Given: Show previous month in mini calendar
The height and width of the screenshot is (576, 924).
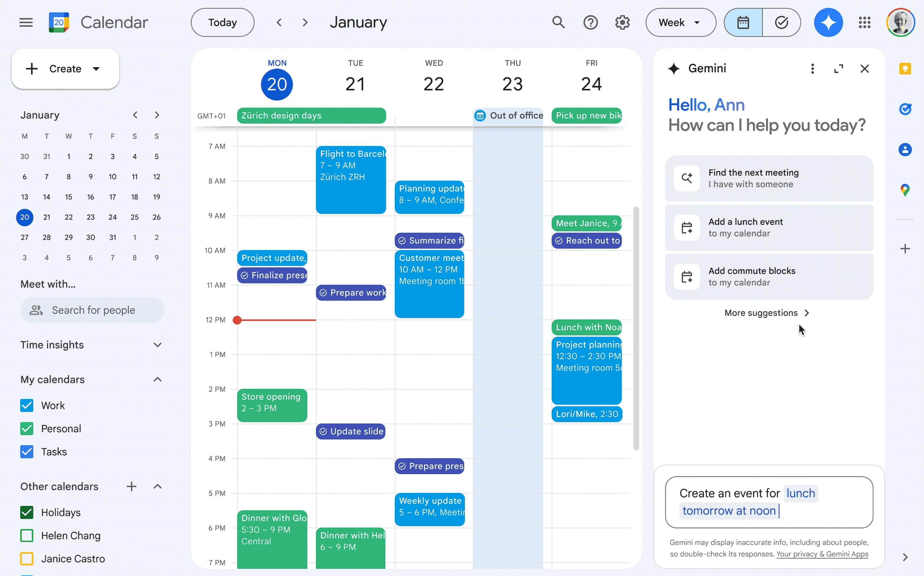Looking at the screenshot, I should tap(135, 115).
